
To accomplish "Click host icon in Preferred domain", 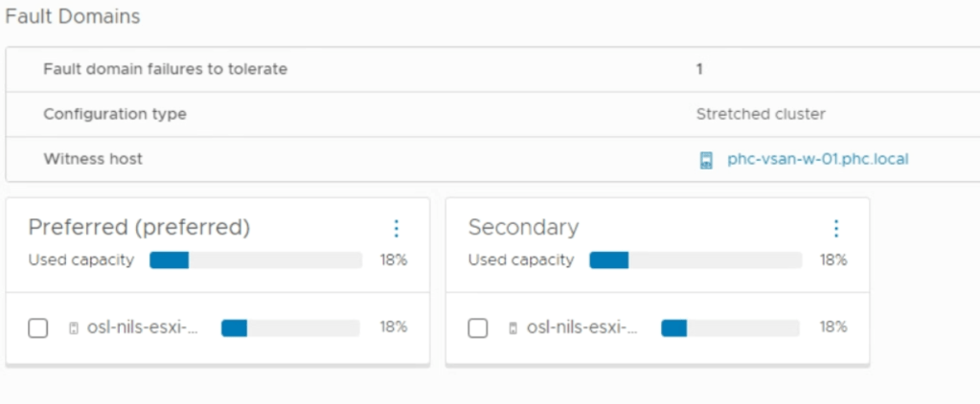I will (74, 328).
